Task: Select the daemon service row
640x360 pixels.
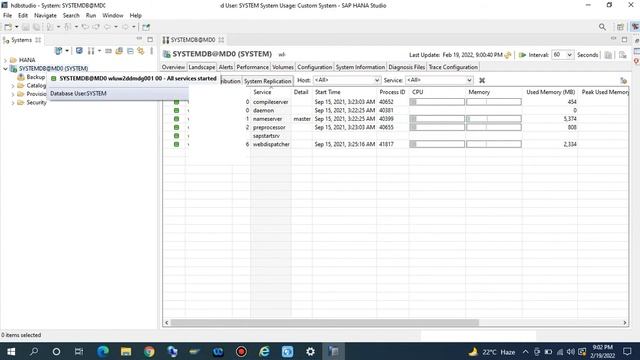Action: pos(395,110)
